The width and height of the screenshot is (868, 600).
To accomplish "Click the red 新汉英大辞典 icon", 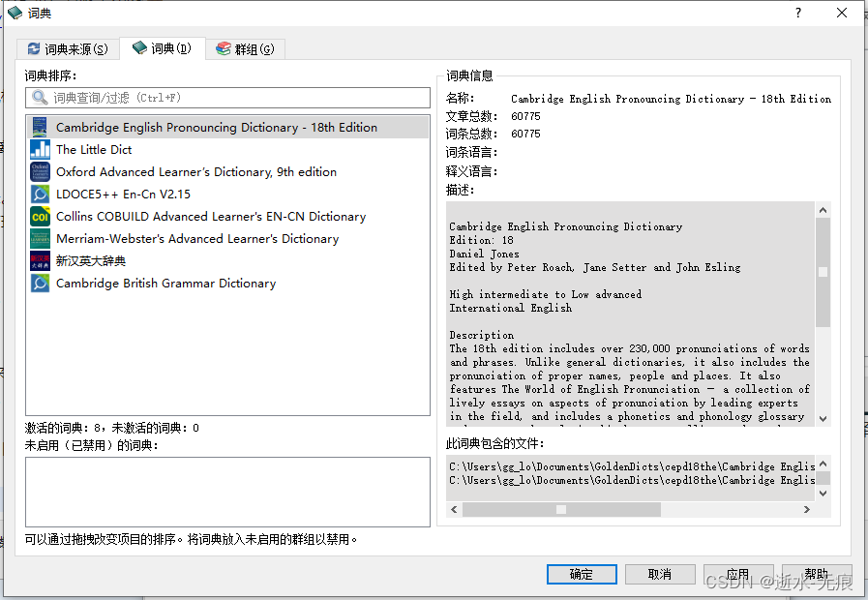I will 39,260.
